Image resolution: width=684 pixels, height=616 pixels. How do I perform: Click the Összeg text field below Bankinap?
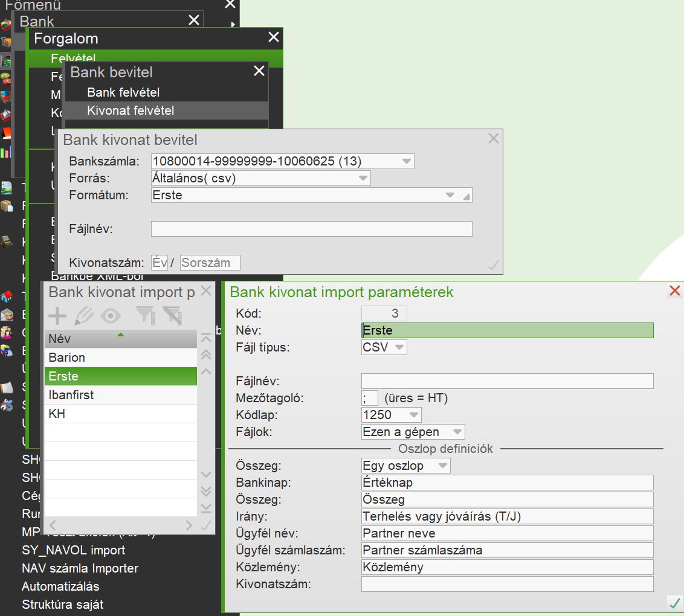508,499
